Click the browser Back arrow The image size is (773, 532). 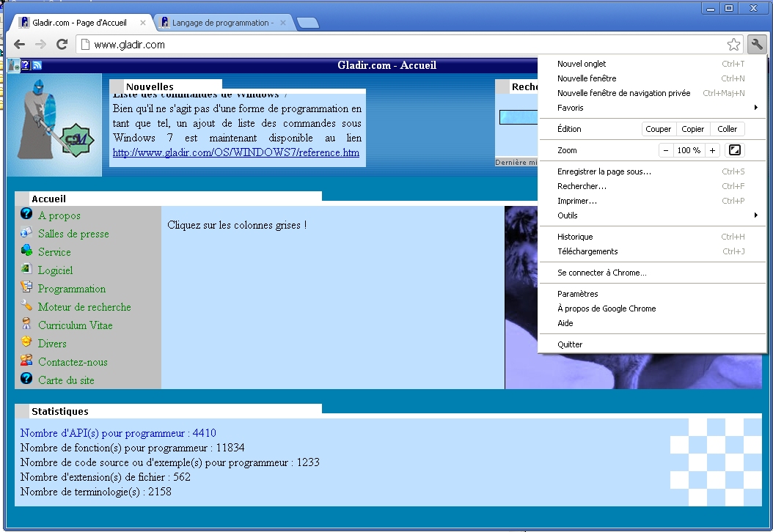(19, 44)
